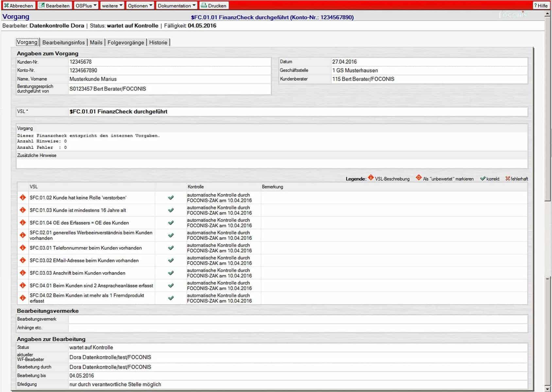Switch to the Bearbeitungsinfos tab
The height and width of the screenshot is (392, 552).
63,42
